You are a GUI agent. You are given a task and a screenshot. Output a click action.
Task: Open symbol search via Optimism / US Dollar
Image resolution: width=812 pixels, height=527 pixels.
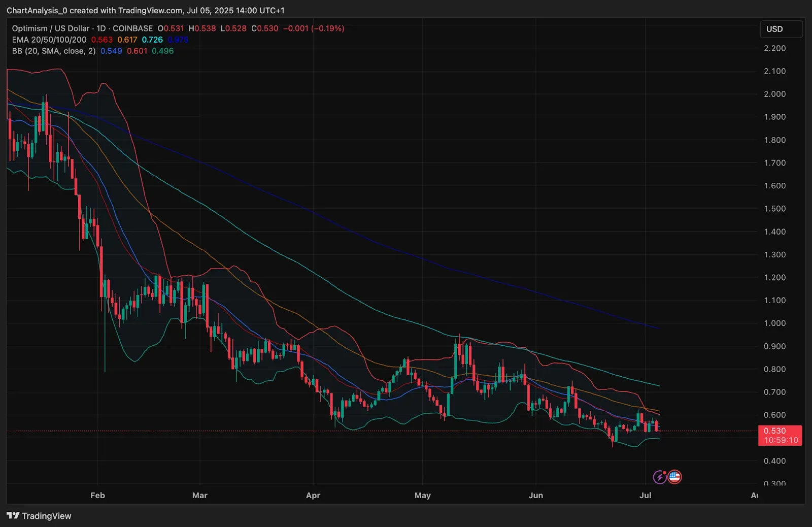50,29
